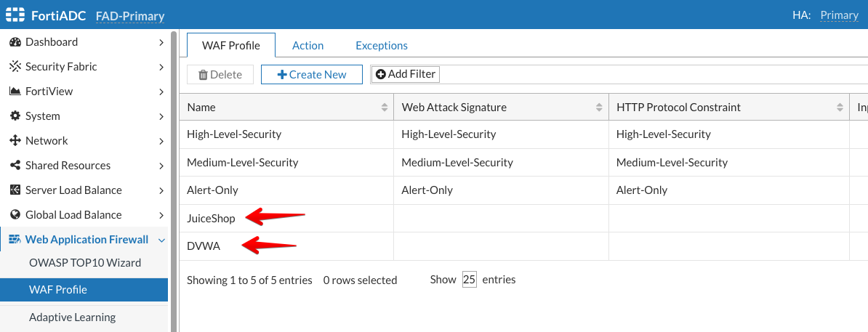The height and width of the screenshot is (332, 868).
Task: Click the Network arrows icon
Action: (x=15, y=141)
